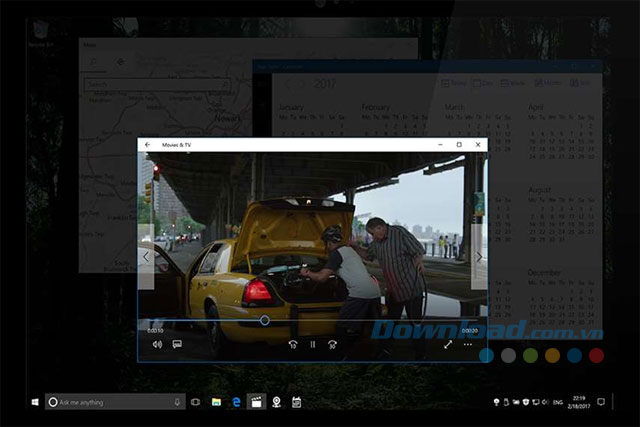Mute the video with the volume icon
This screenshot has width=640, height=427.
tap(157, 345)
